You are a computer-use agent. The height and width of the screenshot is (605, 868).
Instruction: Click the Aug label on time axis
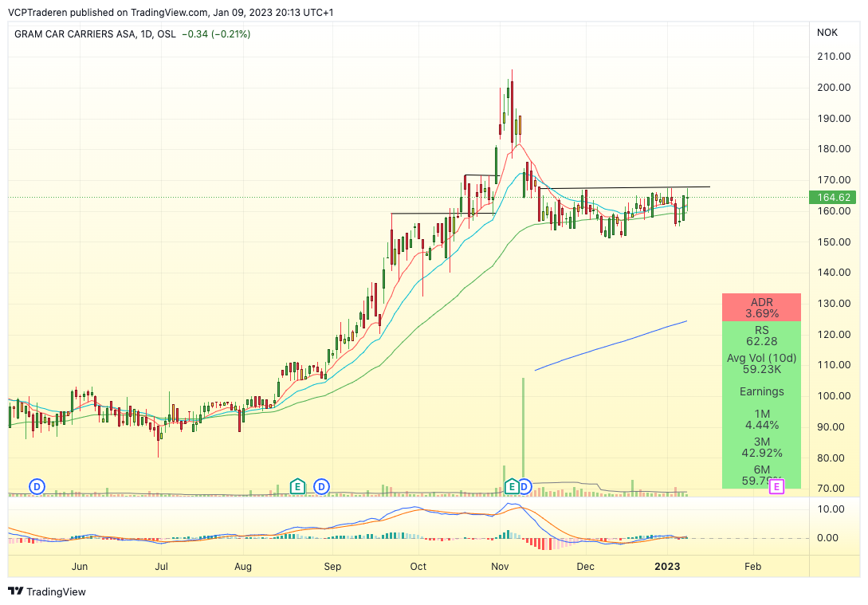coord(243,566)
